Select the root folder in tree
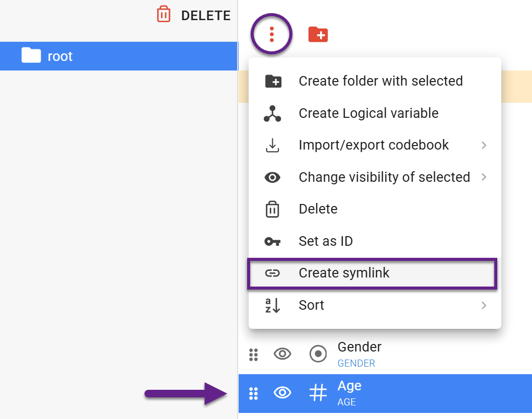This screenshot has height=419, width=532. (x=60, y=56)
